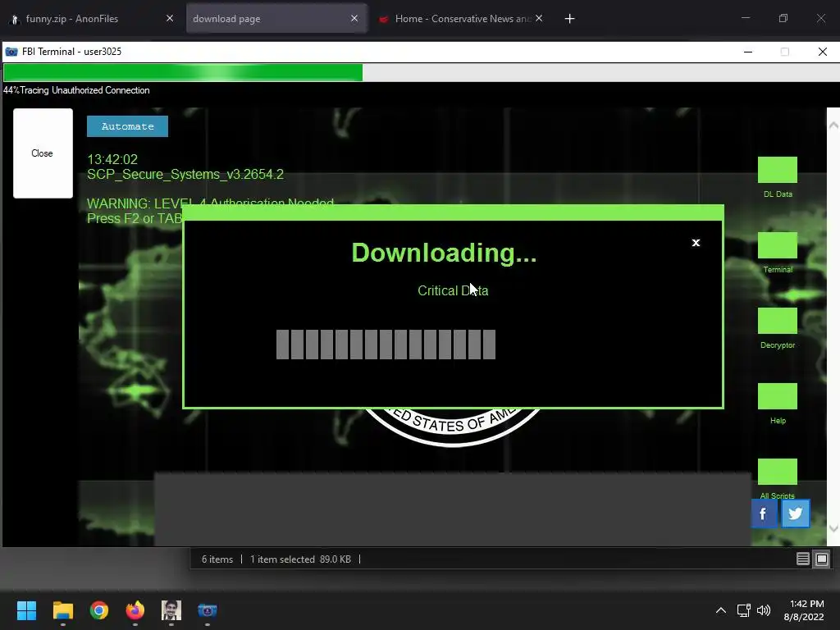
Task: Open File Explorer from the taskbar
Action: click(x=62, y=610)
